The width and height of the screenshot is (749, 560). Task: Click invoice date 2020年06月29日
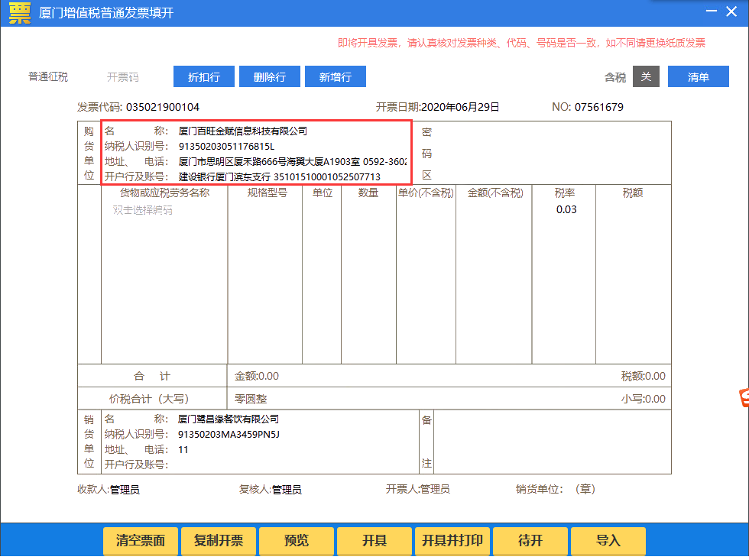[460, 107]
